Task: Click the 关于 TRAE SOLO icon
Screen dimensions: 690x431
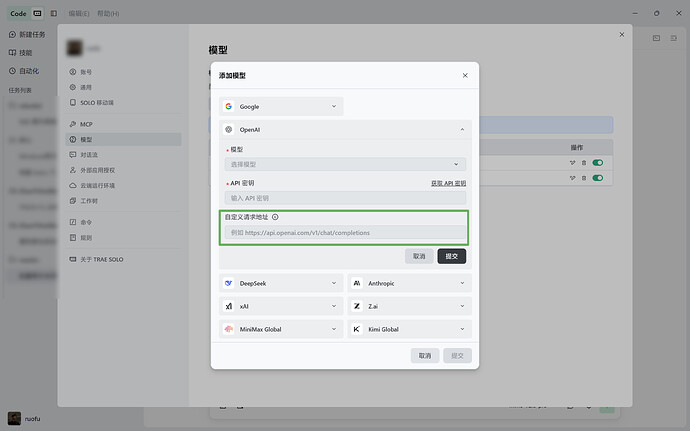Action: pyautogui.click(x=73, y=259)
